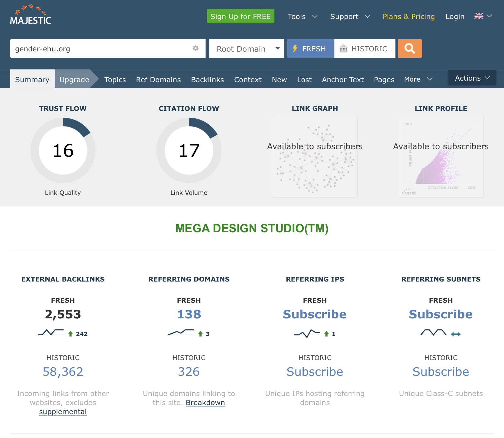Click the green up arrow beside 242
This screenshot has width=504, height=438.
(70, 334)
